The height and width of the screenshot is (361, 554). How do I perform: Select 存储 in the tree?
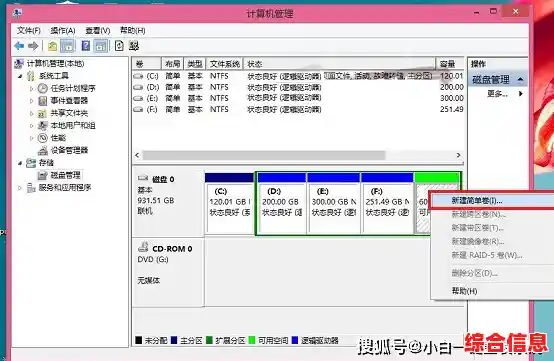(x=46, y=163)
